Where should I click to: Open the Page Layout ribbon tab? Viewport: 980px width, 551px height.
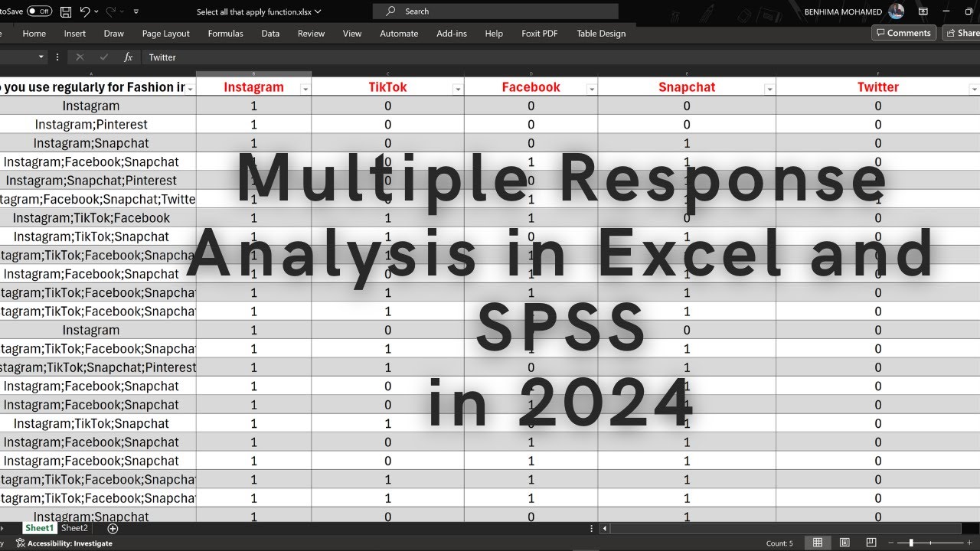pyautogui.click(x=166, y=34)
